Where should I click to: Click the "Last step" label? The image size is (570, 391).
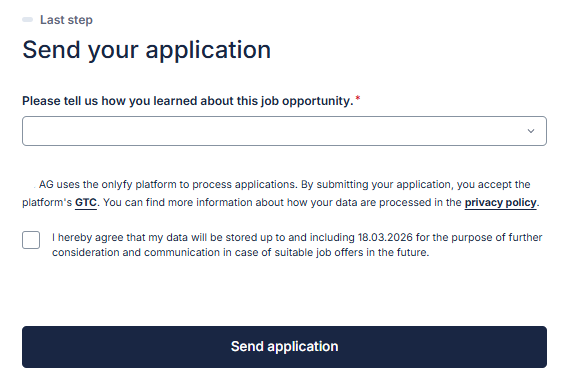66,20
